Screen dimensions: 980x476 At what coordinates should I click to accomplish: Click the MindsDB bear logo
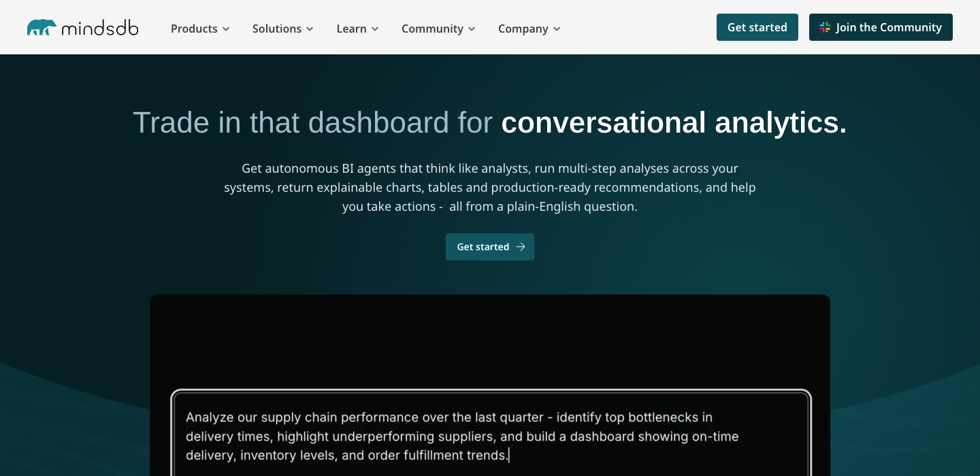point(42,27)
